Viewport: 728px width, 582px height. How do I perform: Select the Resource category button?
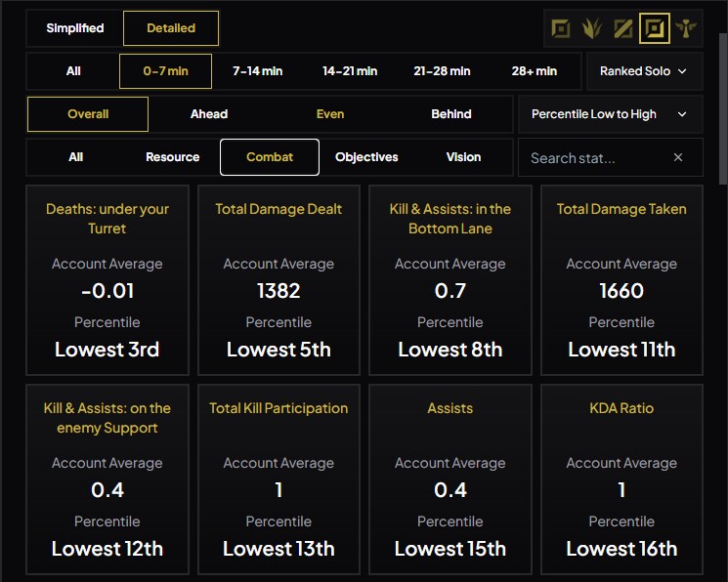pos(172,157)
